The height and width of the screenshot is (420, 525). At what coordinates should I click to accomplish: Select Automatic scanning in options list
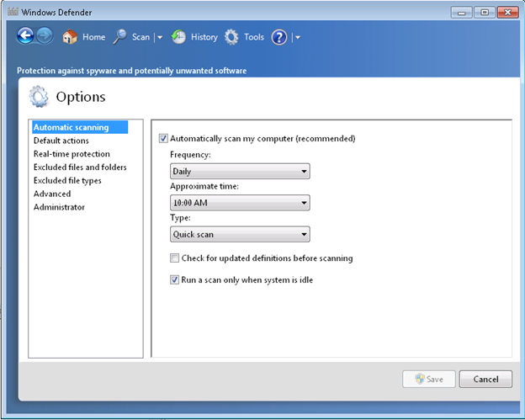click(x=80, y=127)
